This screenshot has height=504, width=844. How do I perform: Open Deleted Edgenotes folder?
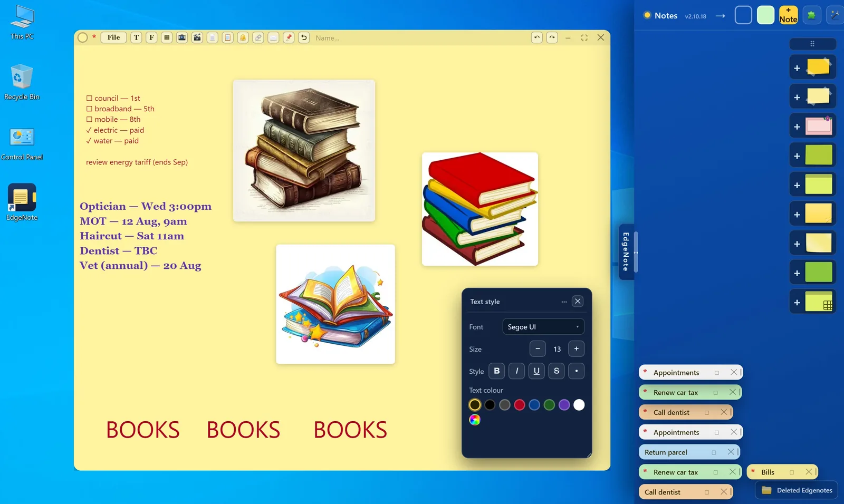[797, 490]
